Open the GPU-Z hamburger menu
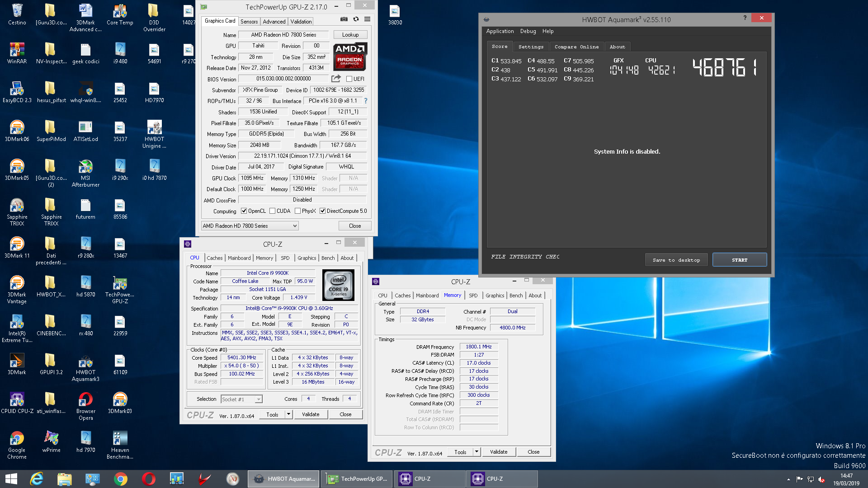Viewport: 868px width, 488px height. (368, 19)
